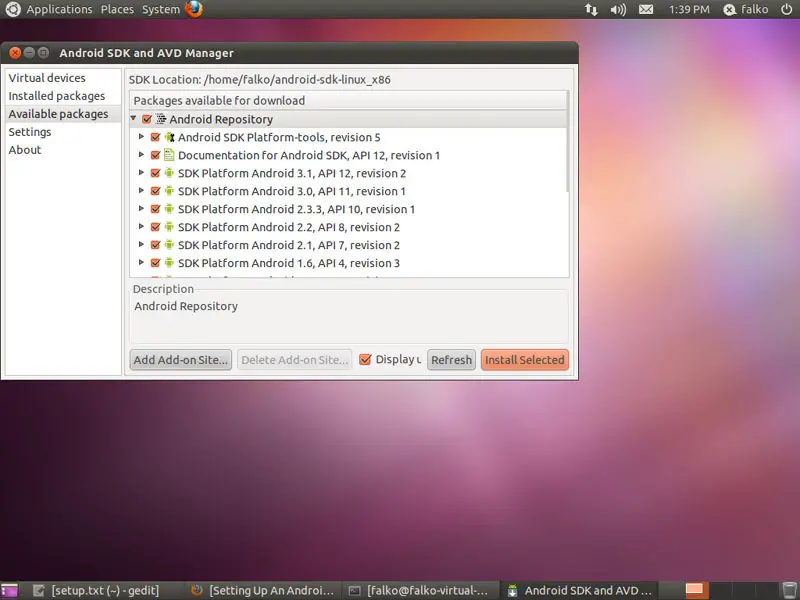Open the trash icon in bottom panel
The width and height of the screenshot is (800, 600).
[789, 590]
